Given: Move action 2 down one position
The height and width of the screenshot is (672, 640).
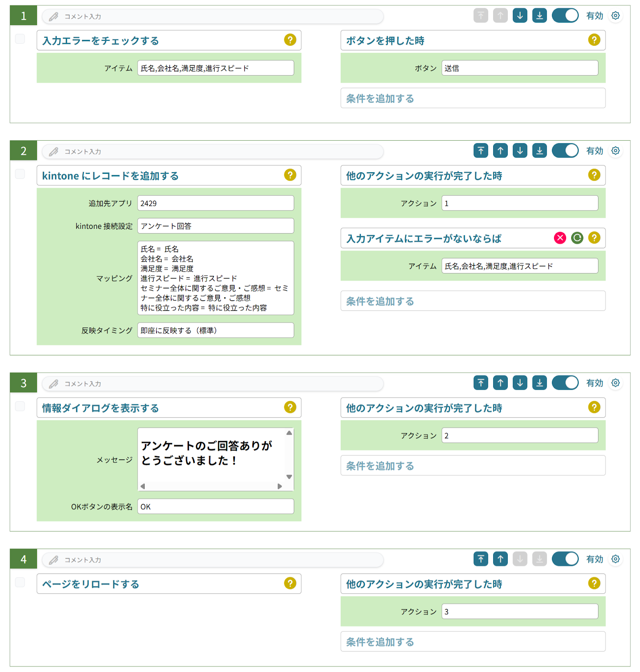Looking at the screenshot, I should pos(520,150).
